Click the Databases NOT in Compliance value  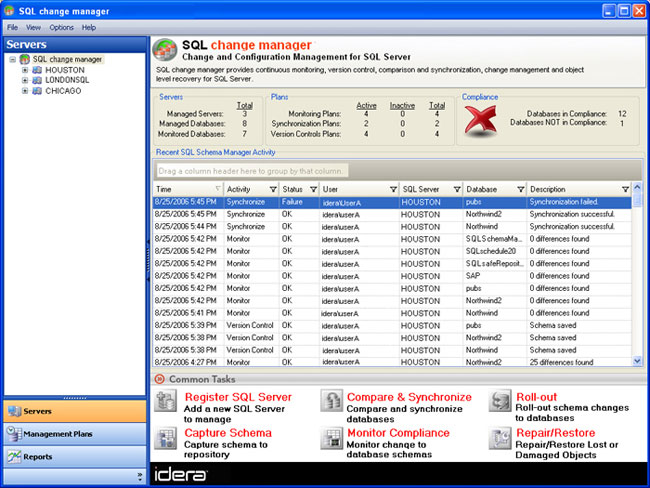(622, 123)
